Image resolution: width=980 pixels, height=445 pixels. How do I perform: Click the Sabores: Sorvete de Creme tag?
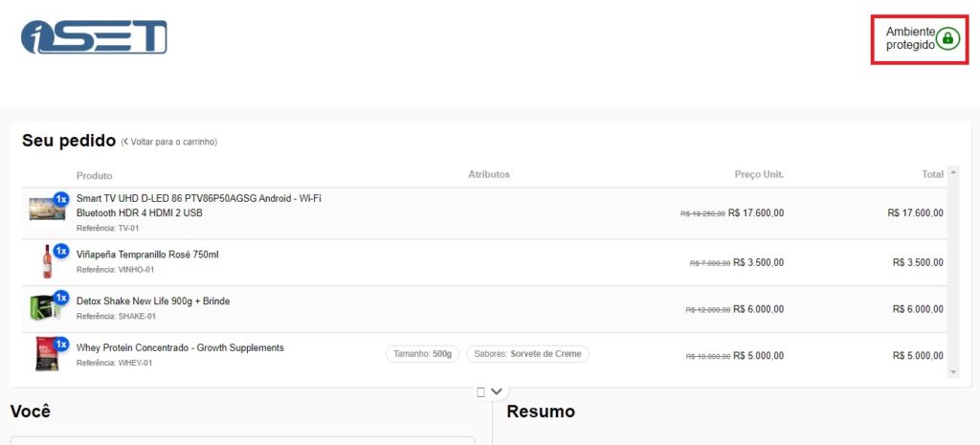tap(527, 354)
